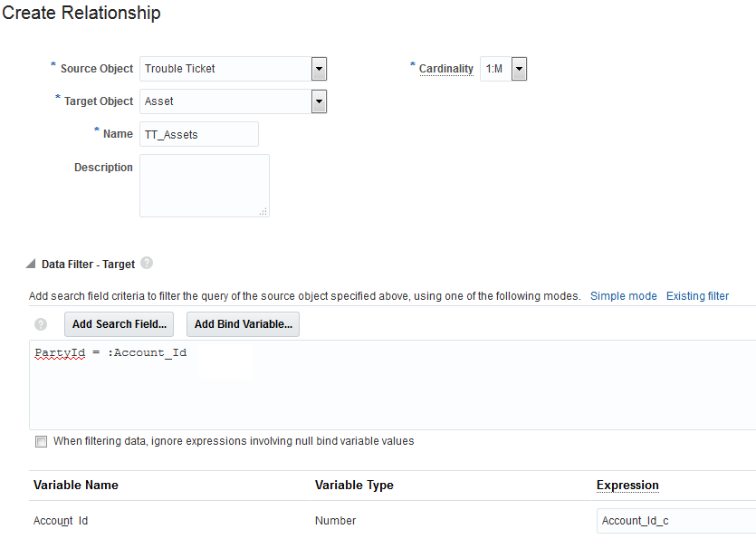Open the Existing filter link
Viewport: 756px width, 539px height.
pos(697,296)
